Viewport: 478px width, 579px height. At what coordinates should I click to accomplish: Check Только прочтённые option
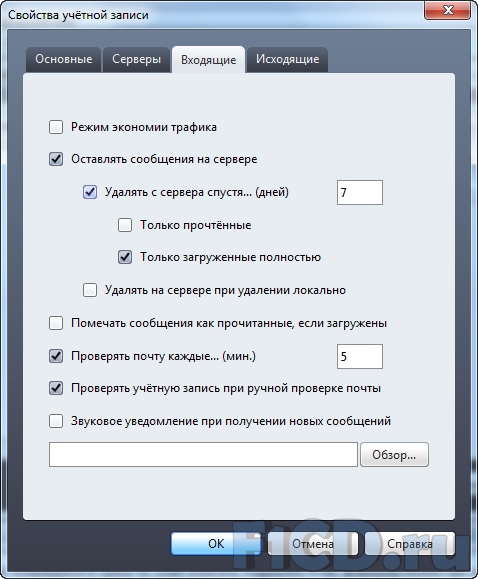coord(125,225)
